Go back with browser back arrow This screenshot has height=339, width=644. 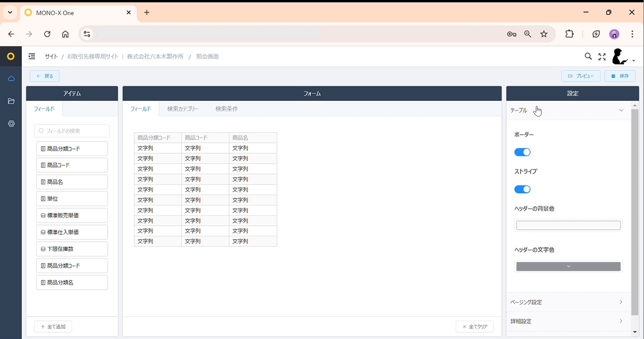point(11,34)
